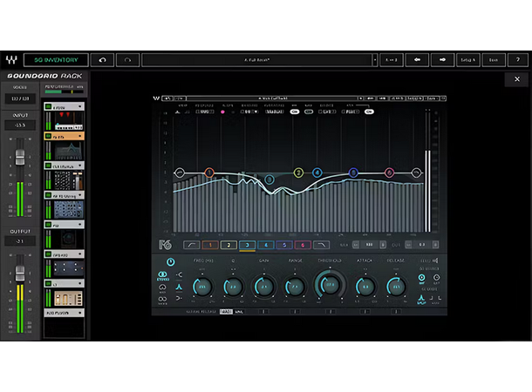The width and height of the screenshot is (532, 392).
Task: Select the purple band 5 node on graph
Action: (353, 172)
